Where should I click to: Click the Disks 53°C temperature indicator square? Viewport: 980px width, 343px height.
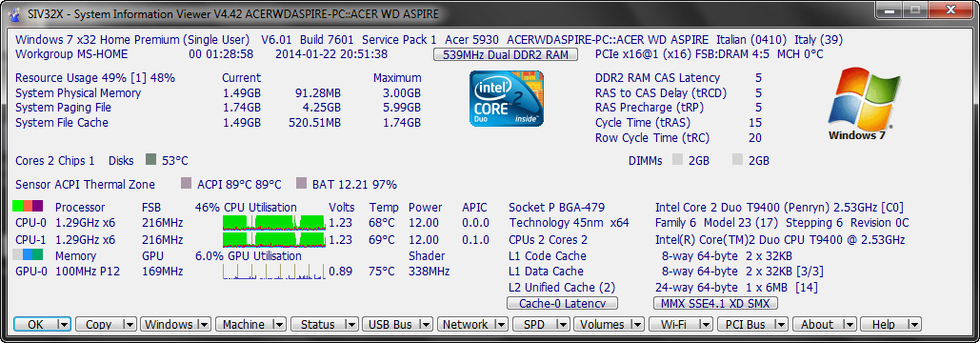click(150, 160)
